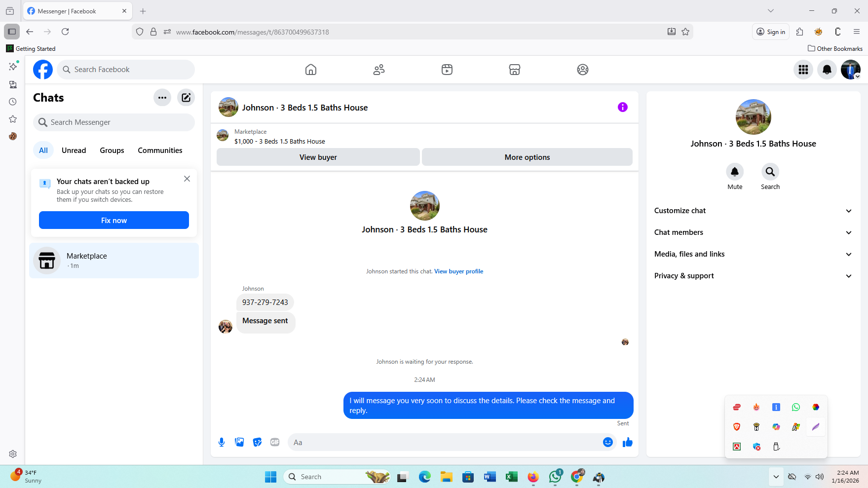Select the Communities chats filter
Image resolution: width=868 pixels, height=488 pixels.
click(x=160, y=150)
